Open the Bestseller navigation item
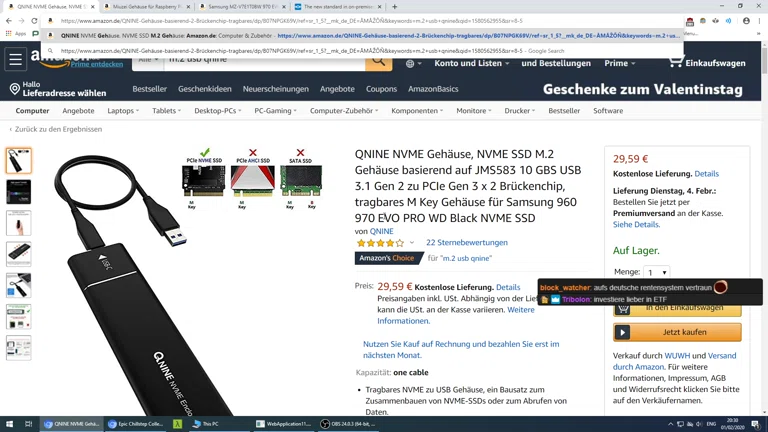 [149, 89]
